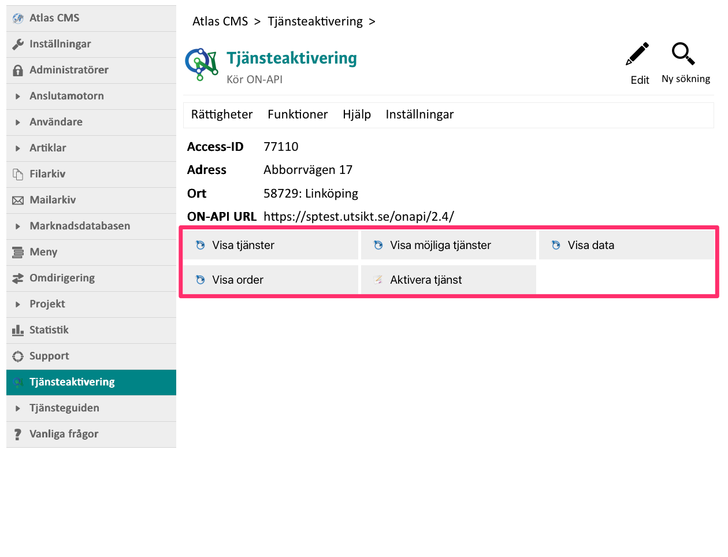Expand the Anslutamotorn sidebar item
The image size is (728, 557).
tap(18, 96)
